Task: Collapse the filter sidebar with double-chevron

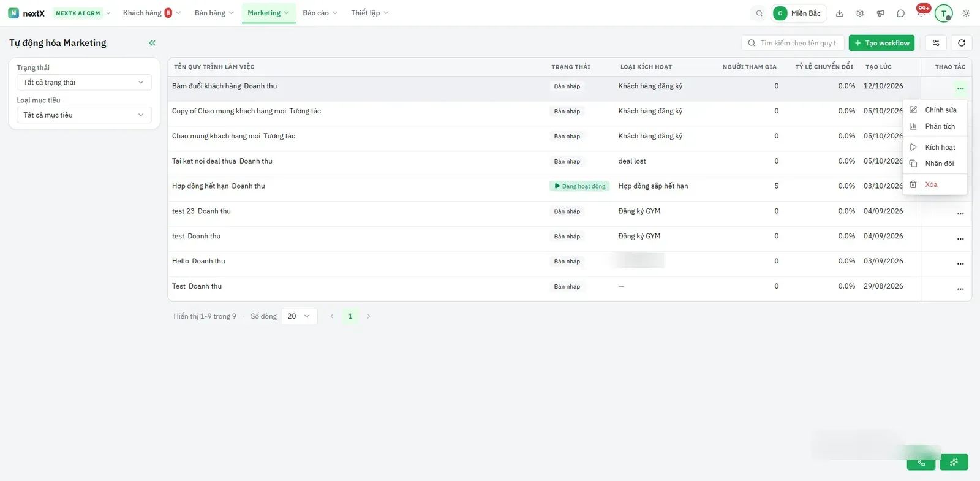Action: 152,43
